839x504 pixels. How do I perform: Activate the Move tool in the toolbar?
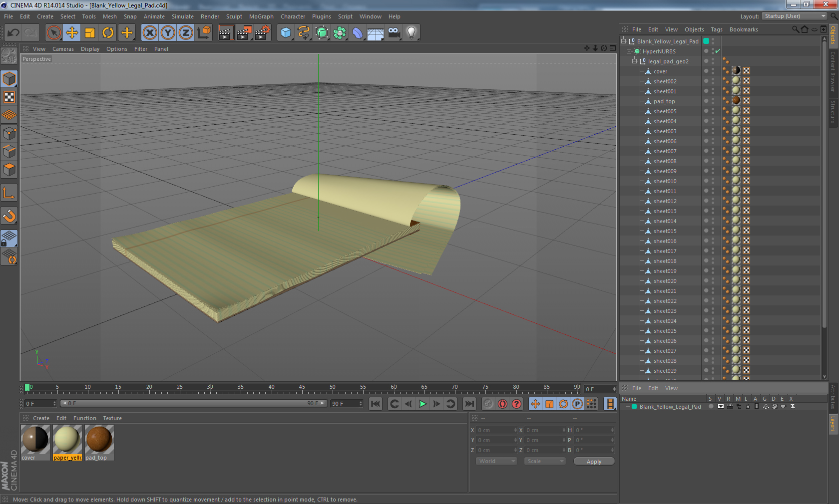[72, 33]
